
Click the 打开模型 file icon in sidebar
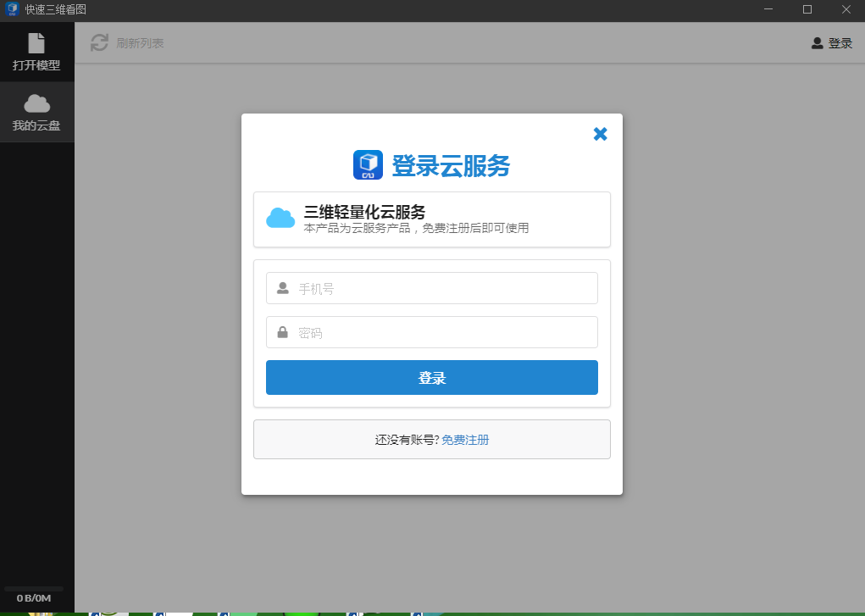(x=36, y=42)
